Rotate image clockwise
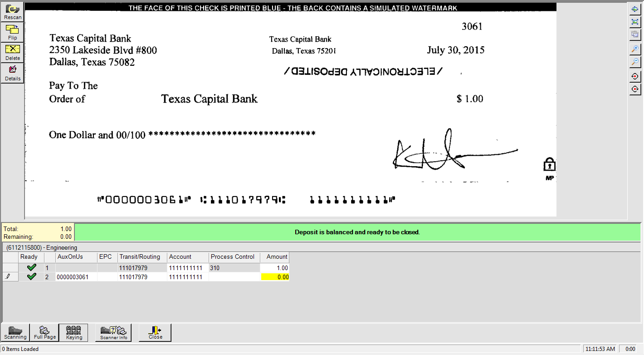The width and height of the screenshot is (644, 355). point(635,89)
